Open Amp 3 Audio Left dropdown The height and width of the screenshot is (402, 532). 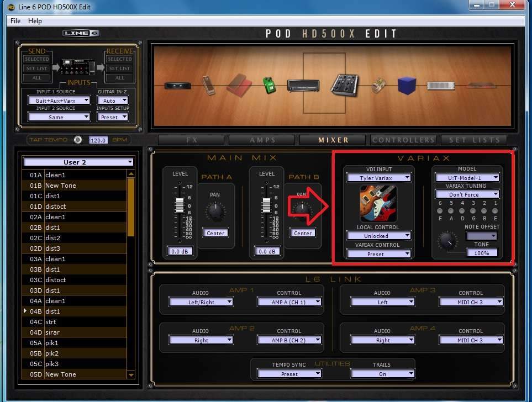pyautogui.click(x=383, y=302)
